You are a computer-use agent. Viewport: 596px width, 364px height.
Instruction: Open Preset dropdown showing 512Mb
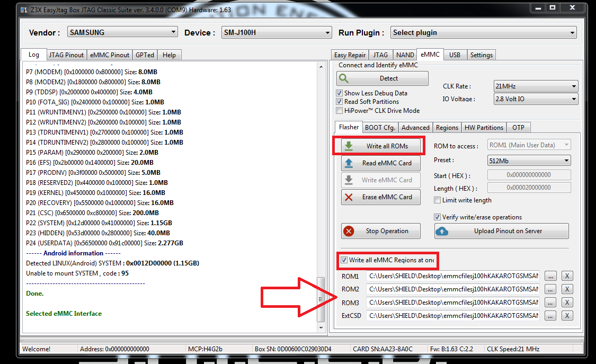[529, 161]
